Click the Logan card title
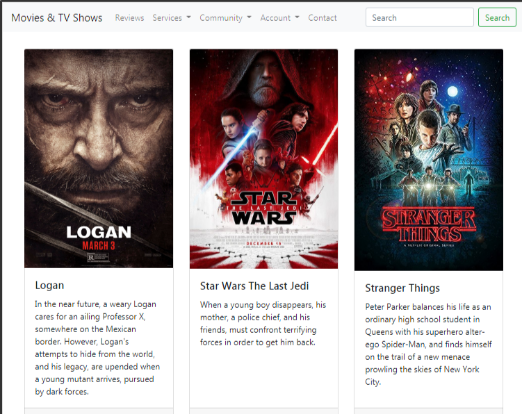The width and height of the screenshot is (522, 414). click(49, 285)
